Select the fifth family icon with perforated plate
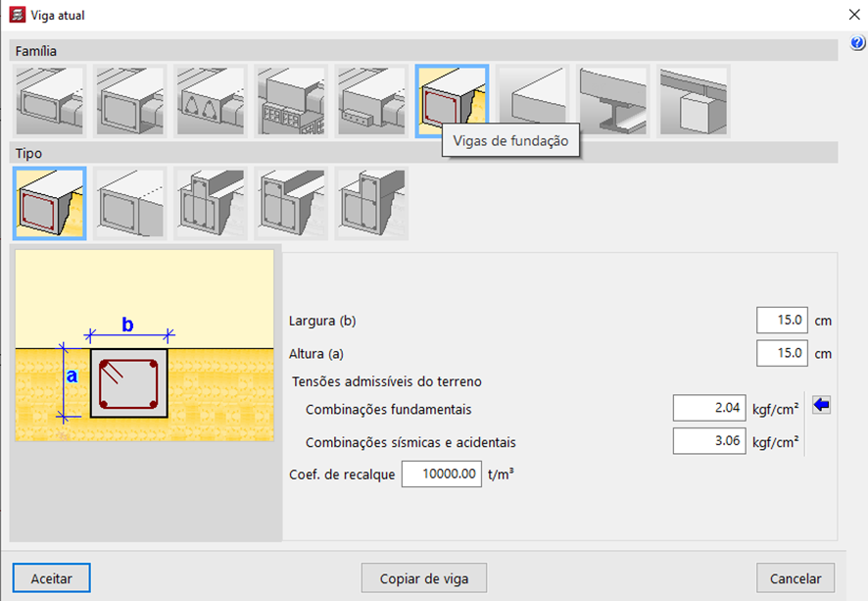The width and height of the screenshot is (868, 601). pos(371,101)
